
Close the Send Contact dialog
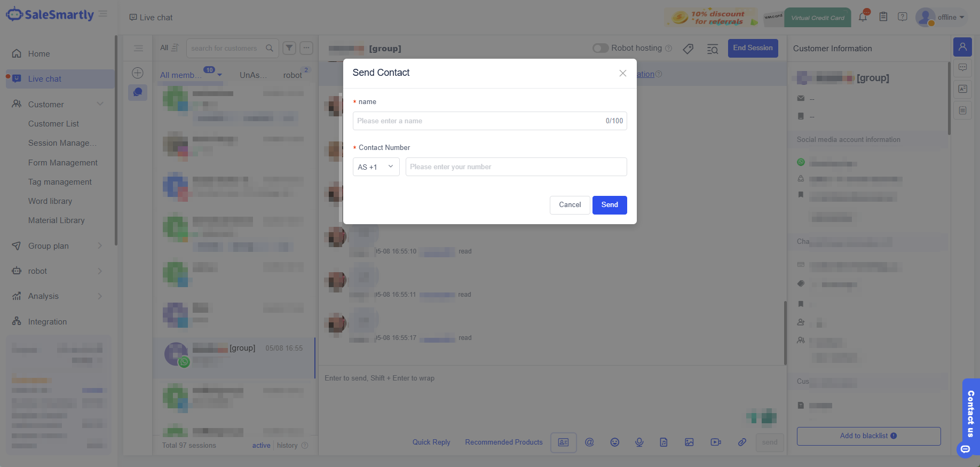(622, 73)
